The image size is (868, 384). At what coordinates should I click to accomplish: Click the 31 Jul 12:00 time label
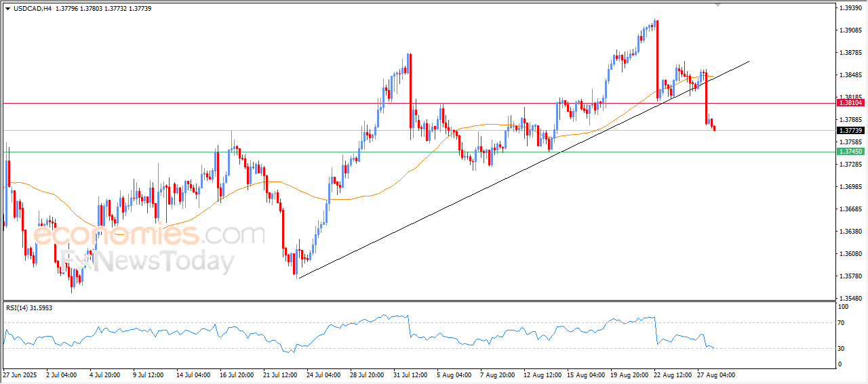tap(411, 375)
